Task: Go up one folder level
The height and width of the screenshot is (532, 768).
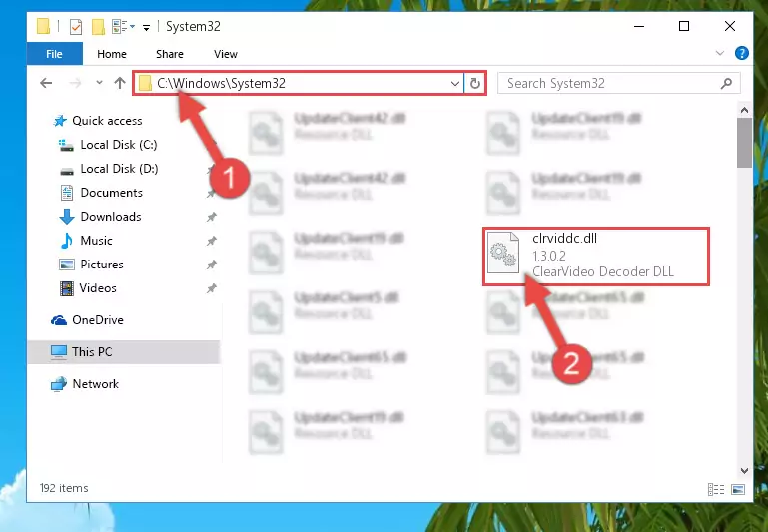Action: point(120,83)
